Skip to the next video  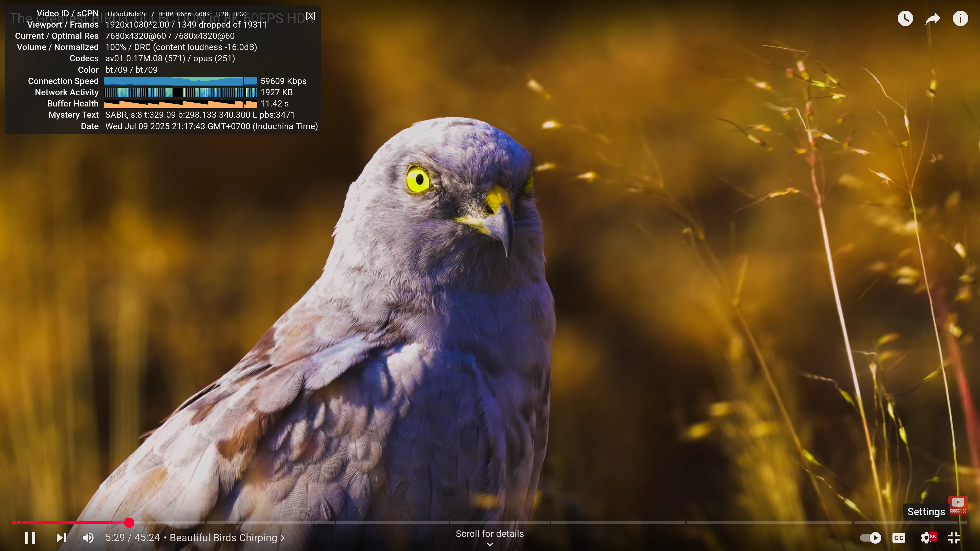click(61, 538)
